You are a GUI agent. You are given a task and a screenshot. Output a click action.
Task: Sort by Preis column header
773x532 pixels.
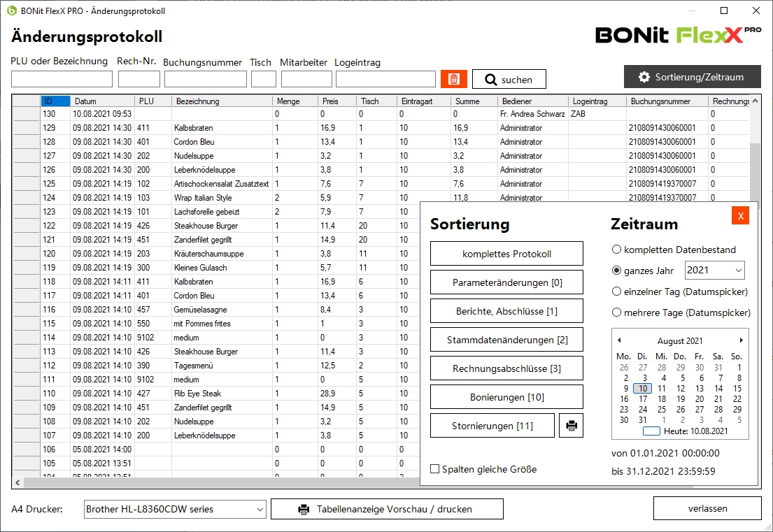point(336,101)
